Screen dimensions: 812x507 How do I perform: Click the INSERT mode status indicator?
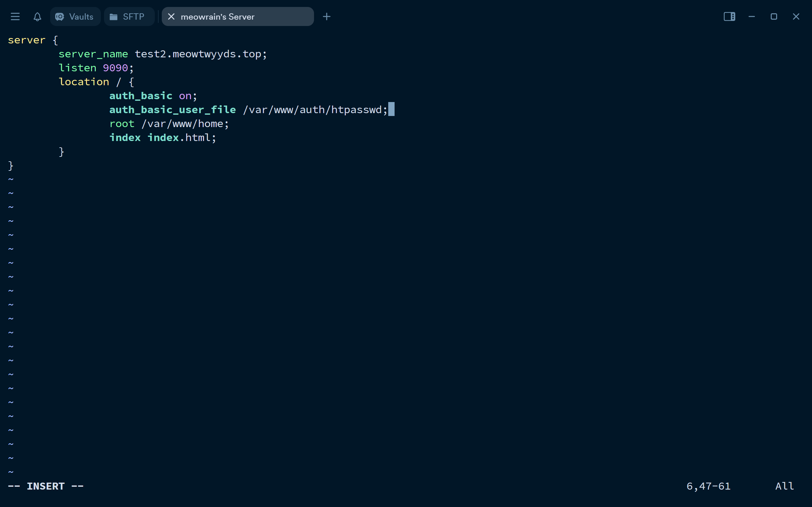pyautogui.click(x=46, y=486)
